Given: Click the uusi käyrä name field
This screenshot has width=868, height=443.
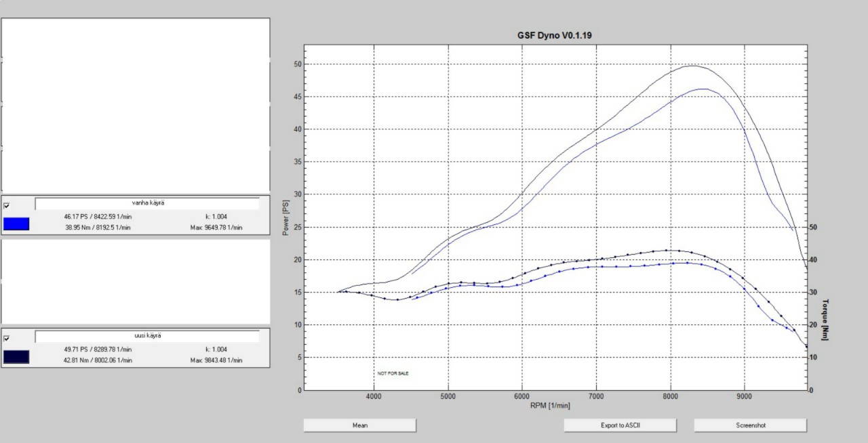Looking at the screenshot, I should click(147, 336).
